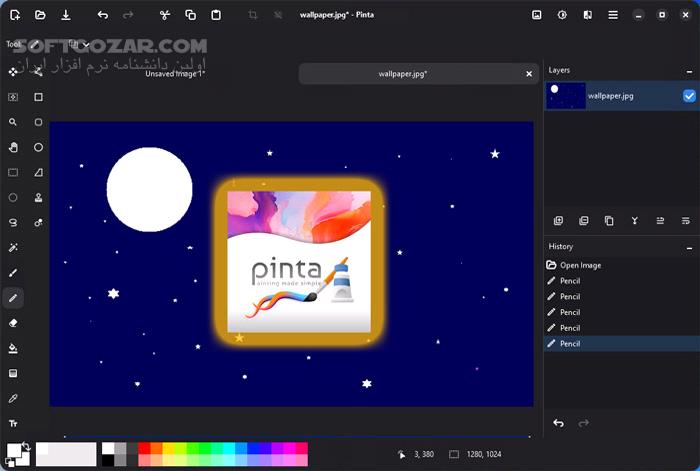
Task: Select the Zoom magnifier tool
Action: 13,122
